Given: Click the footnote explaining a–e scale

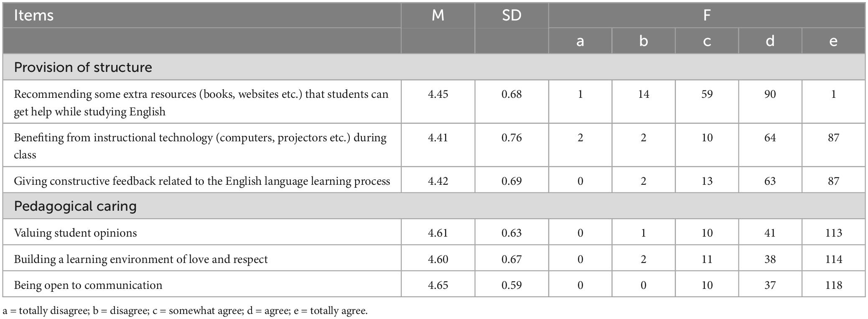Looking at the screenshot, I should pos(185,311).
